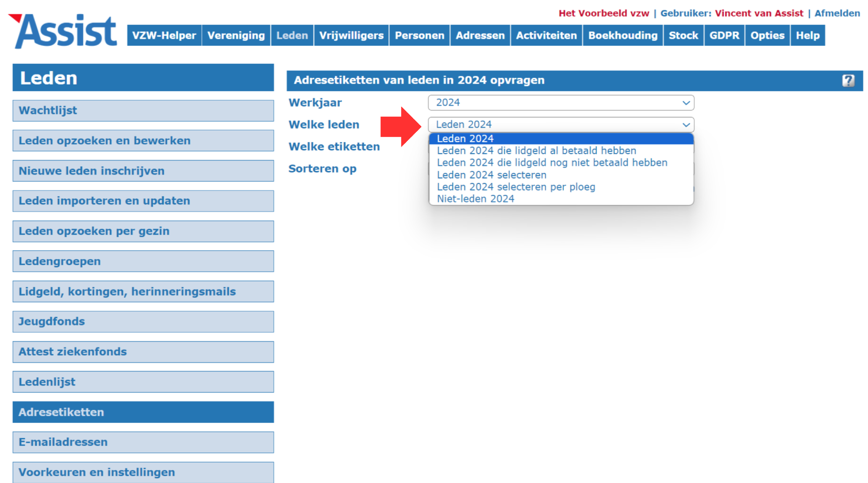The width and height of the screenshot is (868, 483).
Task: Click the Afmelden link
Action: pos(837,13)
